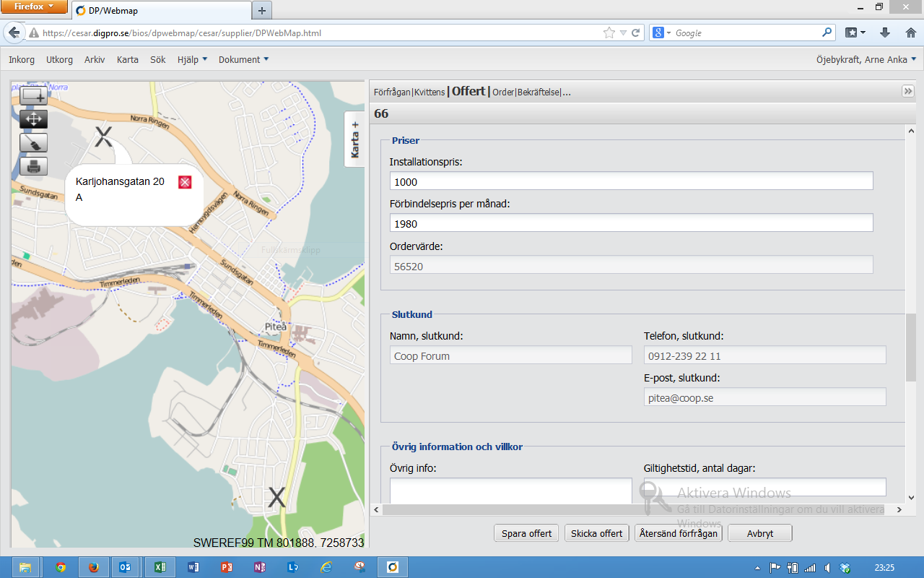Click the Installationspris input field

point(631,181)
